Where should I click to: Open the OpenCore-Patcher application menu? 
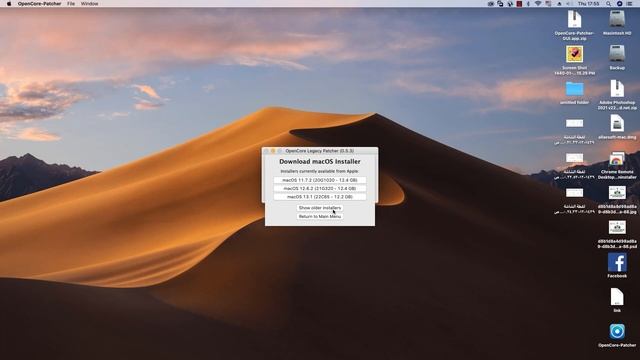tap(40, 4)
